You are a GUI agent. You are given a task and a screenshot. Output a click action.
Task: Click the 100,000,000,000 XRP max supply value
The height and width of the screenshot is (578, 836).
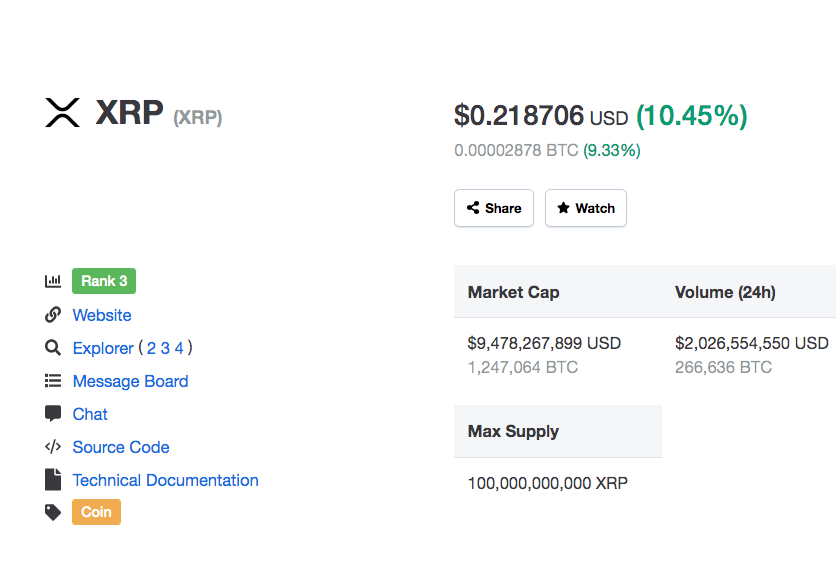click(548, 483)
